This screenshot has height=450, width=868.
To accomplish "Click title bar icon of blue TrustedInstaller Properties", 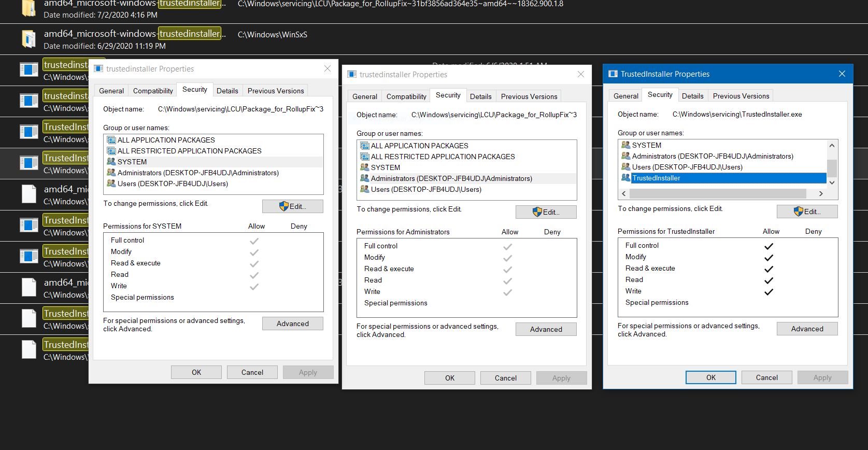I will (x=613, y=74).
